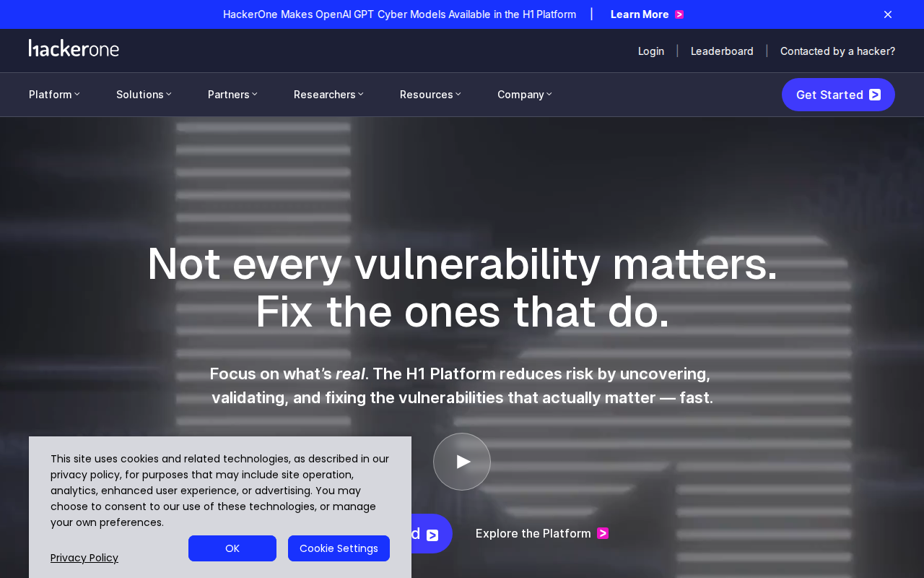924x578 pixels.
Task: Open Cookie Settings
Action: (339, 548)
